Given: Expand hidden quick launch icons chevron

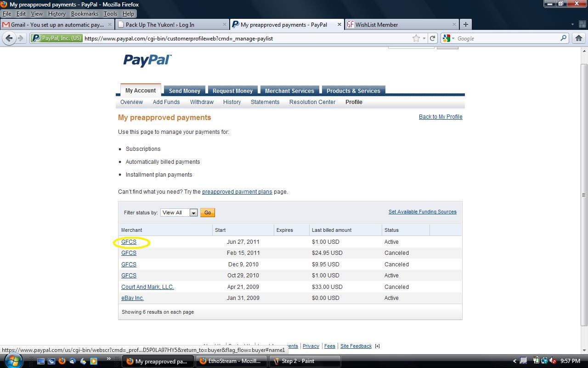Looking at the screenshot, I should (x=109, y=359).
